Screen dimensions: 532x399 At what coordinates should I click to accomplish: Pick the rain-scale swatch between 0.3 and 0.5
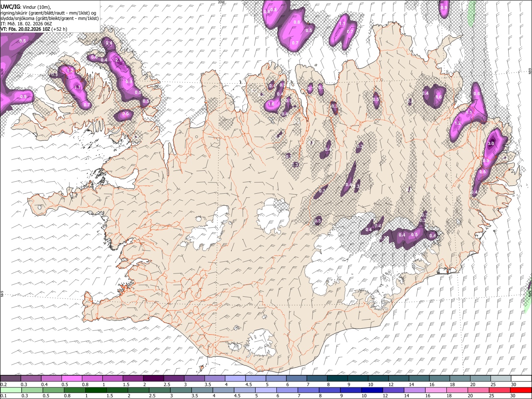pyautogui.click(x=32, y=390)
